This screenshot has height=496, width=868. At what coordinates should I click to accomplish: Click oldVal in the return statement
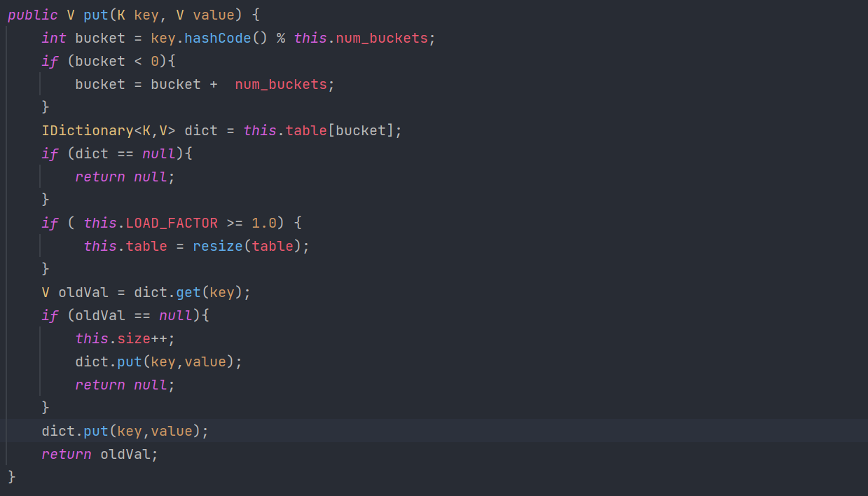(x=129, y=454)
